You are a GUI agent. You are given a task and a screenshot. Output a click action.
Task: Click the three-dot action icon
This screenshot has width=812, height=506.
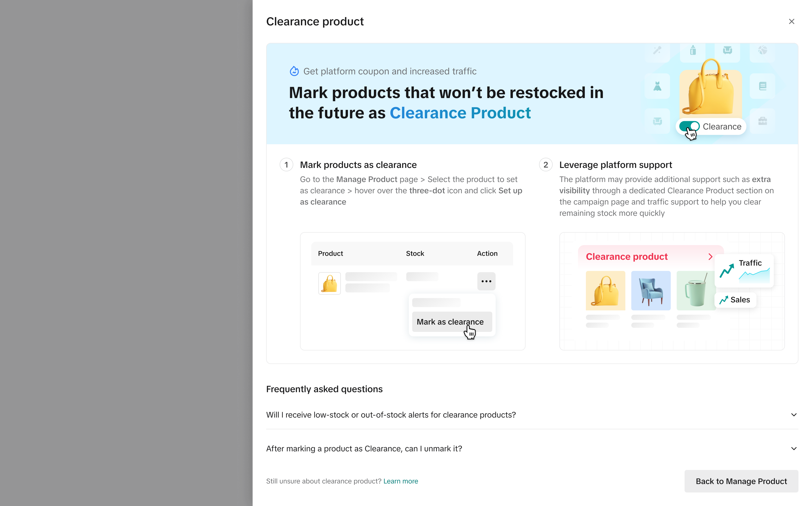point(486,281)
